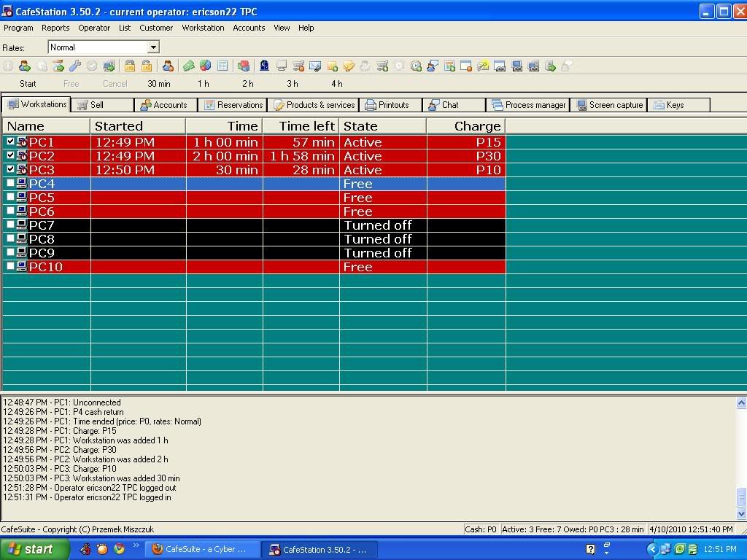Image resolution: width=747 pixels, height=560 pixels.
Task: Click the envelope with paperclip icon
Action: click(315, 66)
